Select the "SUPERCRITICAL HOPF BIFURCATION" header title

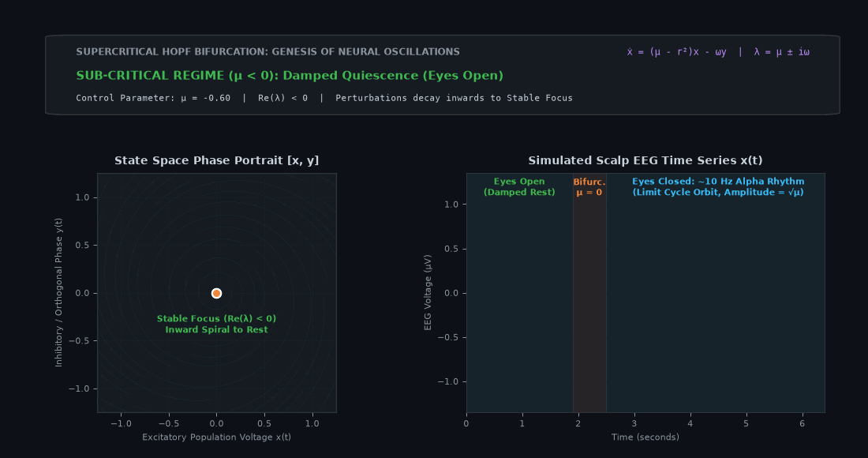click(268, 51)
